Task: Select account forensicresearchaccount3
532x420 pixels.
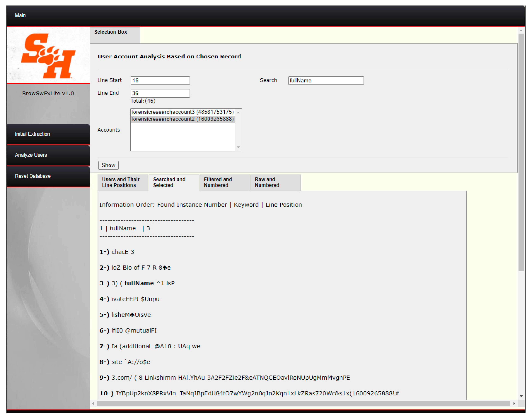Action: pos(182,112)
